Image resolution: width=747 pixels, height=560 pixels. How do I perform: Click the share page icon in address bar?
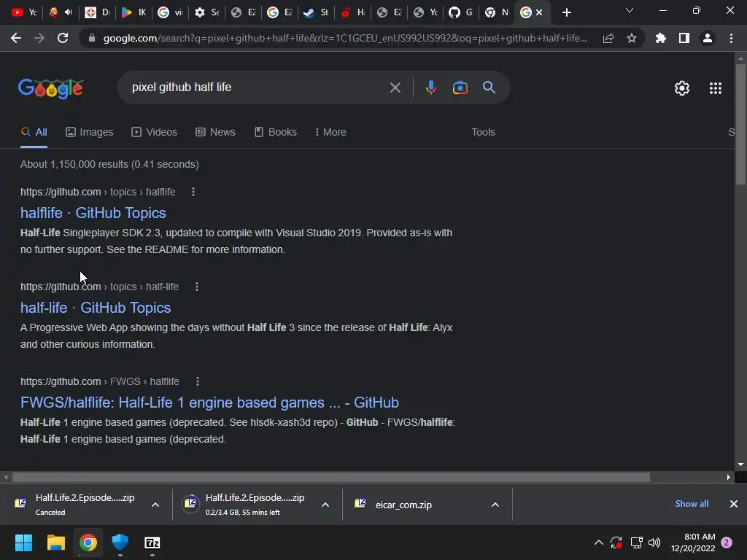coord(608,38)
